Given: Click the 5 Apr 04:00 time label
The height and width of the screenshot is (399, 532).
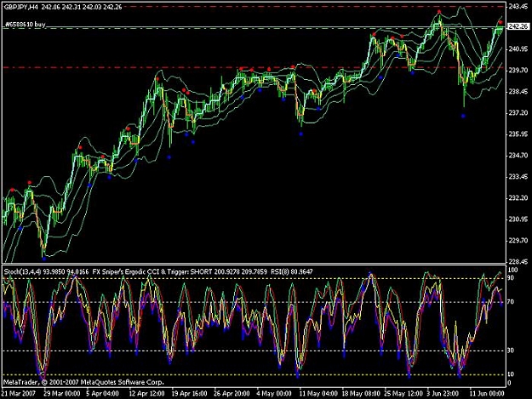Looking at the screenshot, I should tap(102, 394).
